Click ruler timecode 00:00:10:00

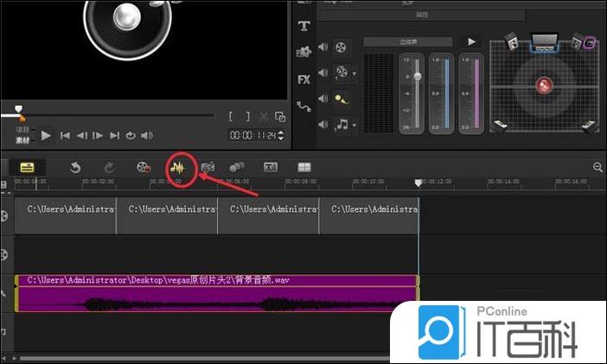click(368, 182)
